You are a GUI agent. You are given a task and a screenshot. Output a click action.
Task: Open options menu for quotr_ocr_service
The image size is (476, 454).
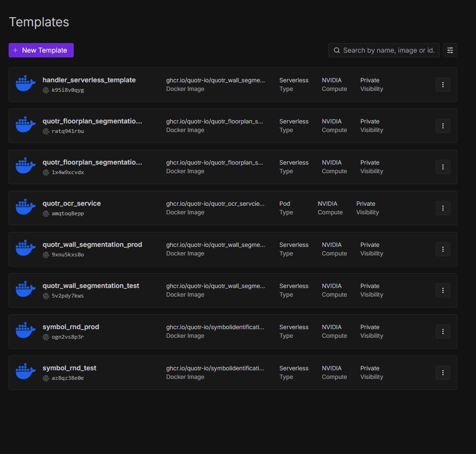point(443,208)
